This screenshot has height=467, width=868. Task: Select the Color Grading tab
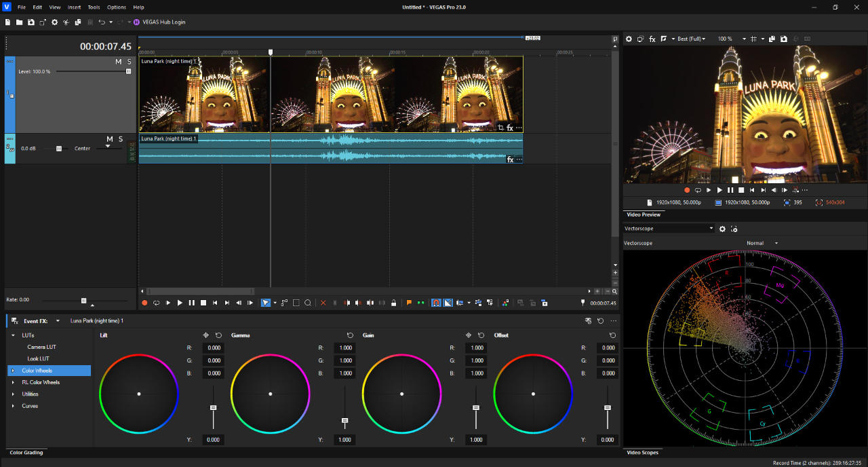click(x=26, y=452)
